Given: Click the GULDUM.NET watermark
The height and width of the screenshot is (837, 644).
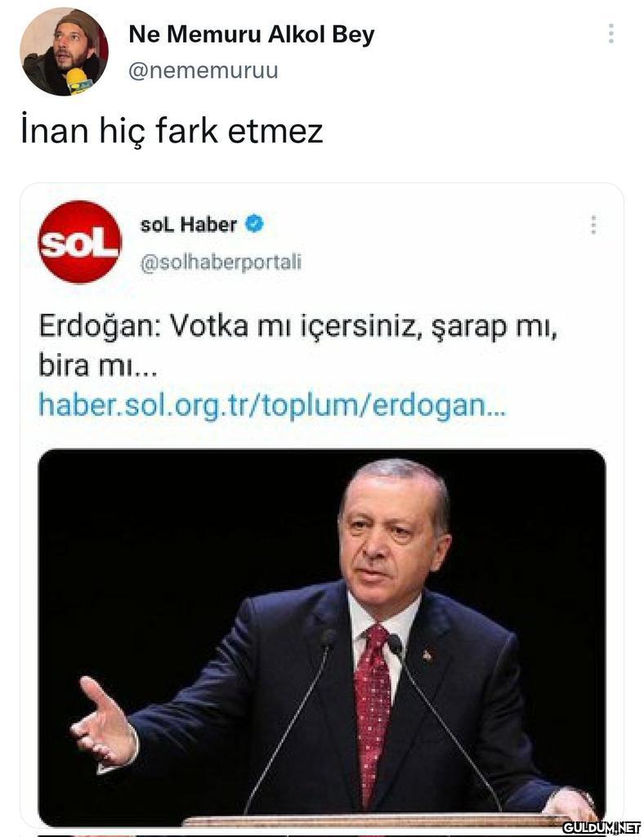Looking at the screenshot, I should point(602,827).
